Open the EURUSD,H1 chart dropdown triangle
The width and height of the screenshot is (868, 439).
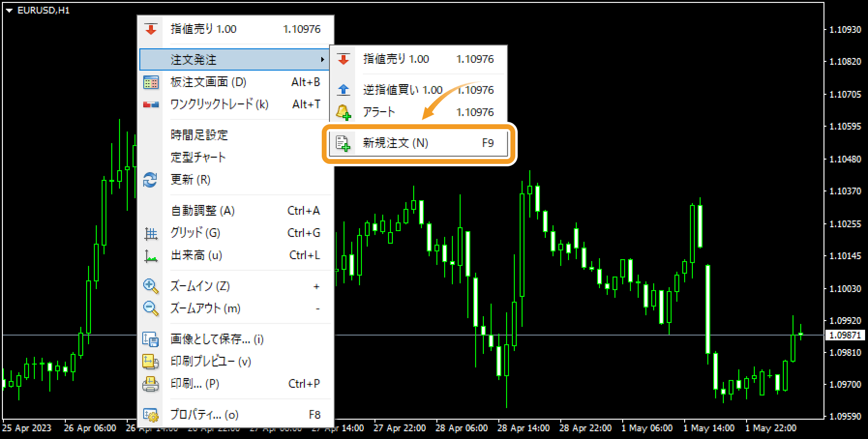(x=9, y=10)
